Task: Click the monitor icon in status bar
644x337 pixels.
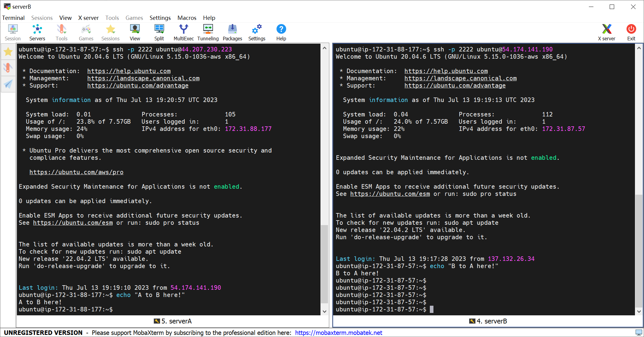Action: (x=639, y=332)
